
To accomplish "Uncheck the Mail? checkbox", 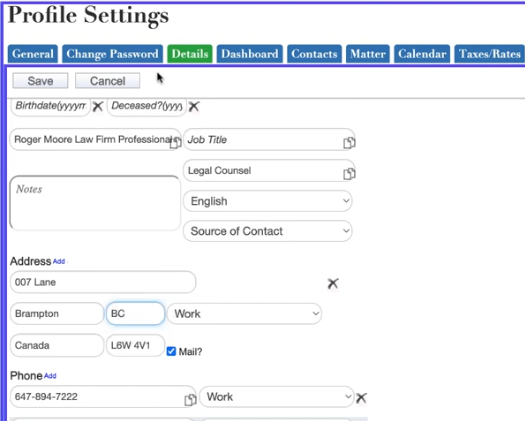I will (x=171, y=351).
